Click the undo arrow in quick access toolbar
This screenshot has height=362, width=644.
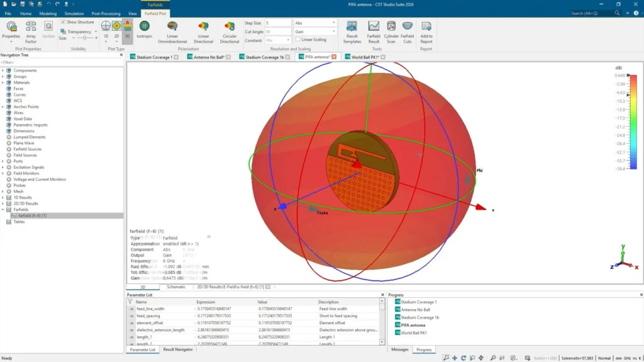pos(48,4)
